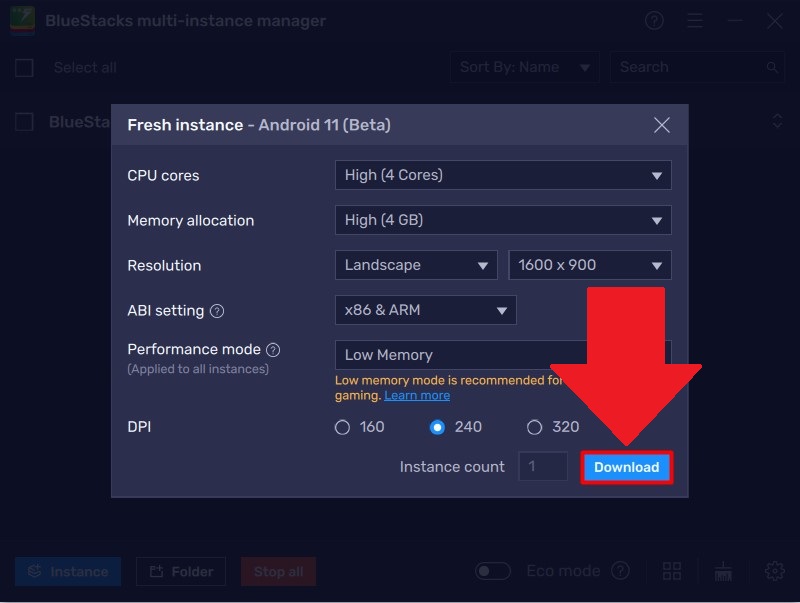Open the Landscape orientation dropdown
The height and width of the screenshot is (603, 800).
pyautogui.click(x=415, y=265)
